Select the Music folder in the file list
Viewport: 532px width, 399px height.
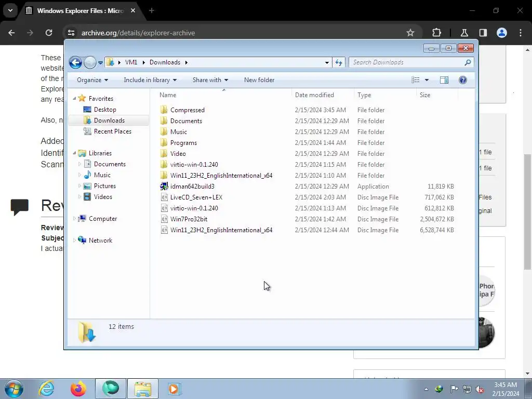[x=179, y=131]
